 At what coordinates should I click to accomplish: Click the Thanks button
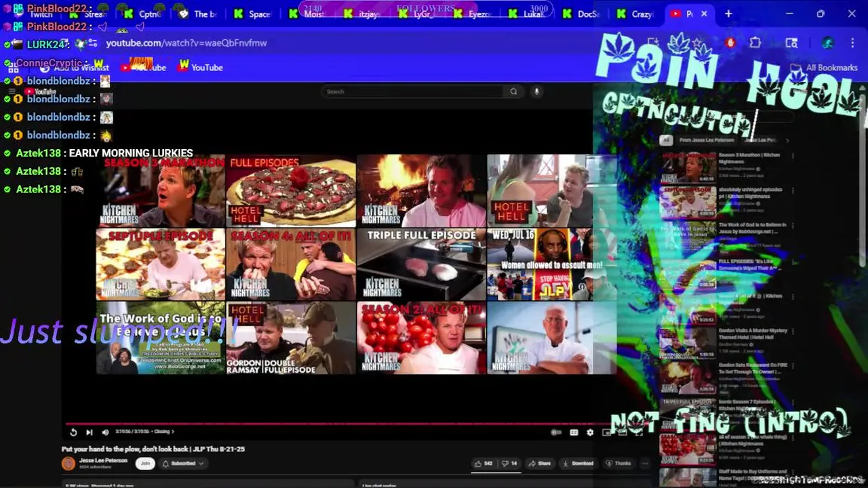[618, 464]
